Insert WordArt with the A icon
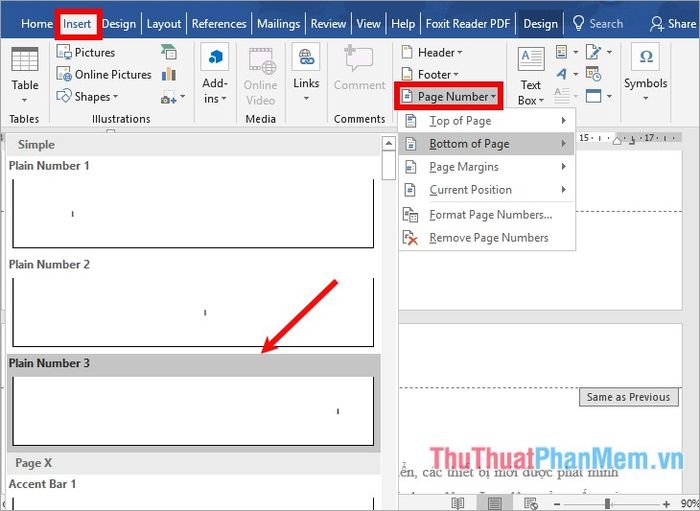The width and height of the screenshot is (700, 511). pyautogui.click(x=562, y=74)
